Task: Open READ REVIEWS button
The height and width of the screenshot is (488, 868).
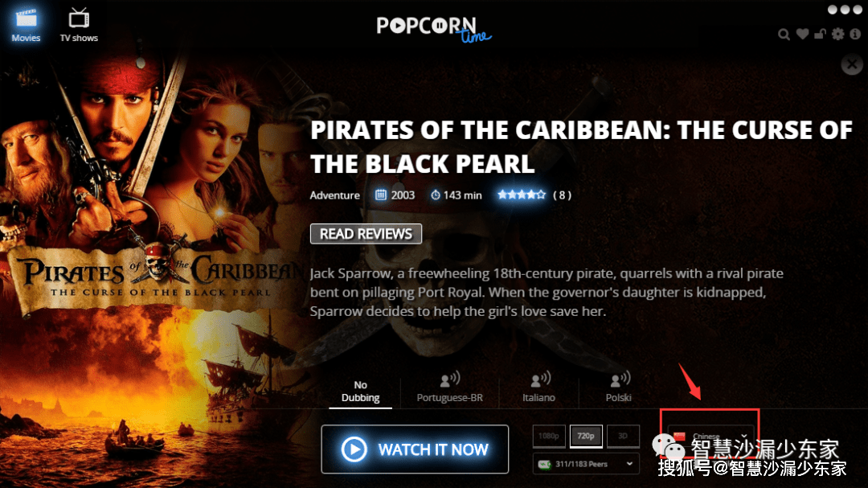Action: coord(366,234)
